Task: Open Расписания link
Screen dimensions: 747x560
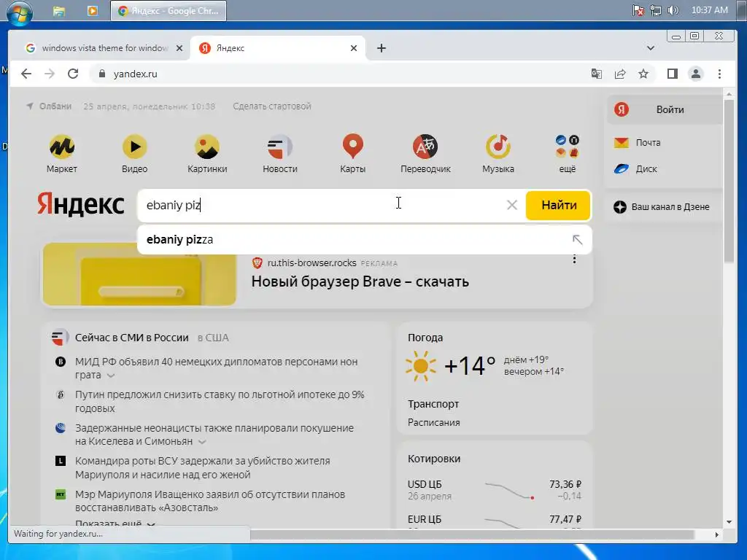Action: [x=434, y=422]
